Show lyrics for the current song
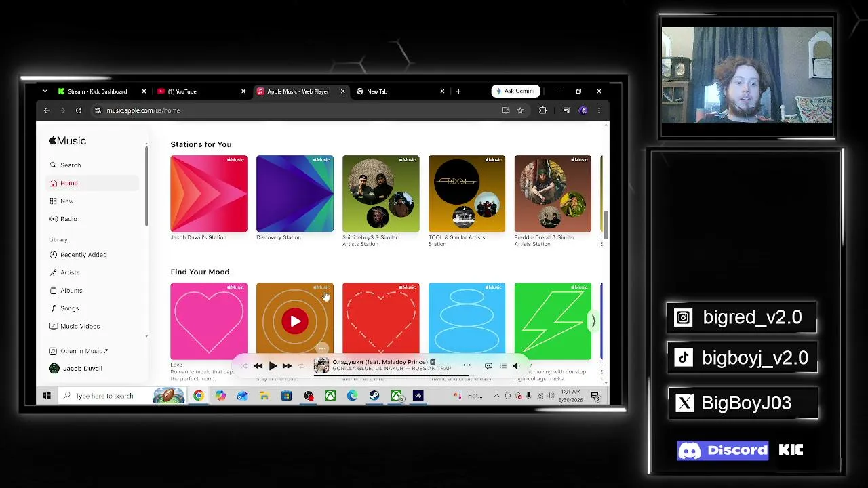 pos(488,366)
